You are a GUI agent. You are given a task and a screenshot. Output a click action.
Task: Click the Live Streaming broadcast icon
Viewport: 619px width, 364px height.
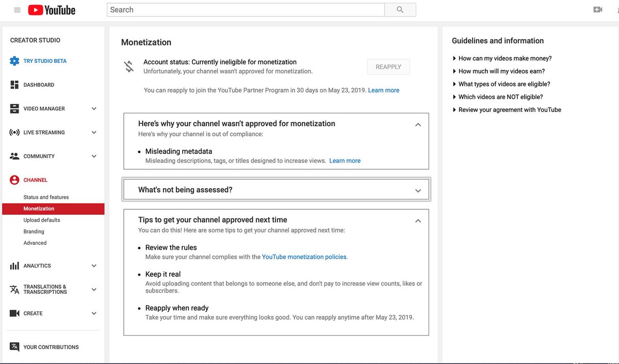14,133
